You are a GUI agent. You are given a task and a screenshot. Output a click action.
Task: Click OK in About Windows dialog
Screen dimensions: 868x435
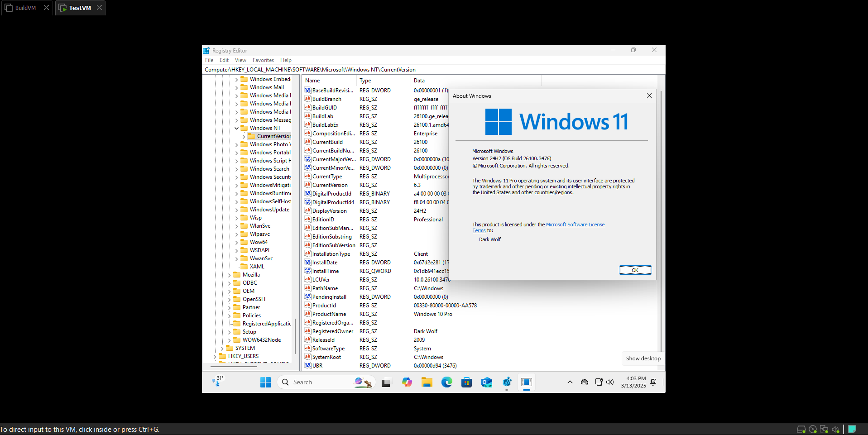click(635, 270)
